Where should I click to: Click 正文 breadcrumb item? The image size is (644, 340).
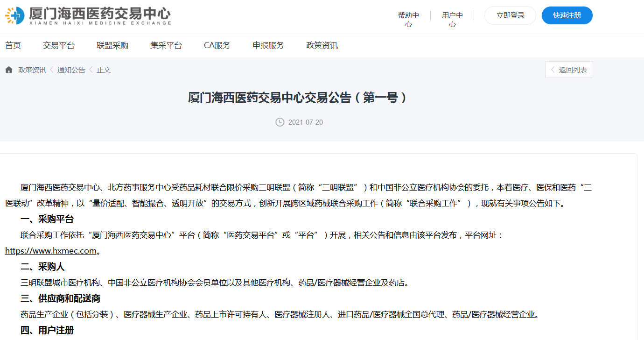(104, 70)
